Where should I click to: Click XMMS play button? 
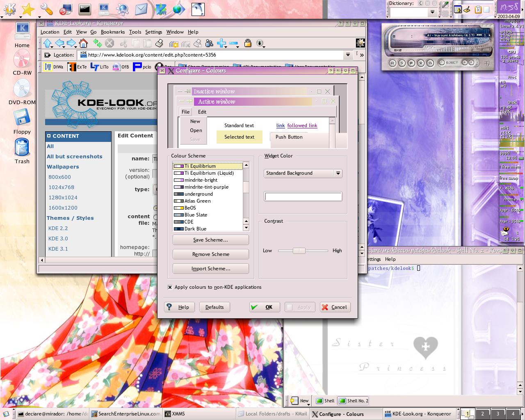point(402,63)
